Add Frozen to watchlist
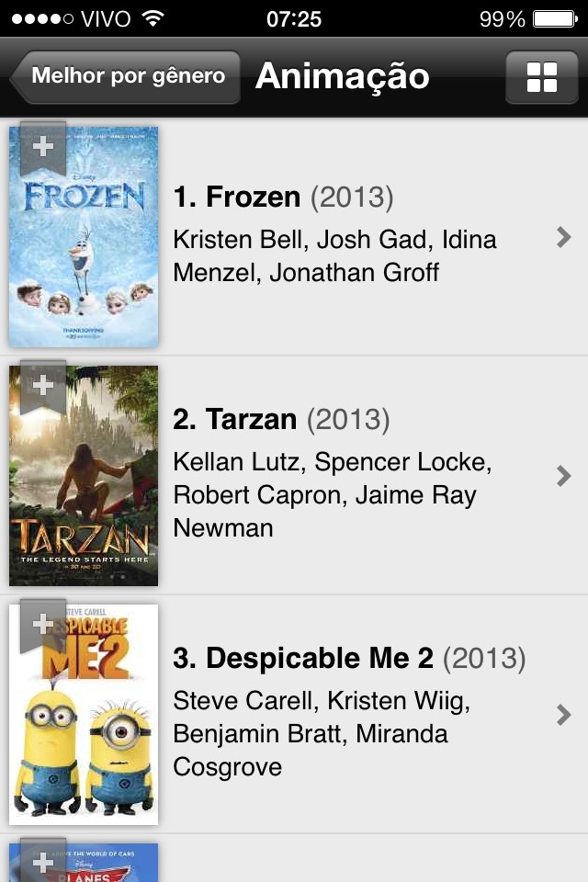The image size is (588, 882). (x=43, y=147)
